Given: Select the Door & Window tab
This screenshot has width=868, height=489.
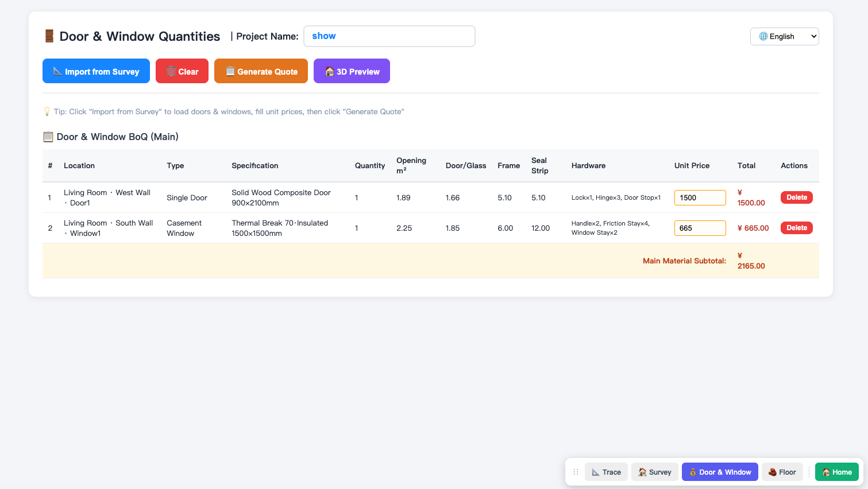Looking at the screenshot, I should (x=720, y=472).
